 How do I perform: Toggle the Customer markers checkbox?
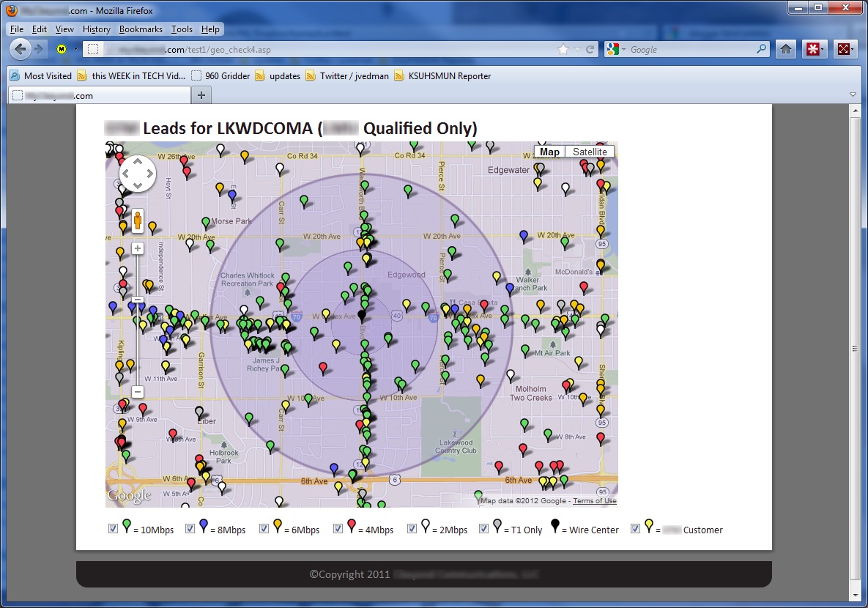click(636, 528)
